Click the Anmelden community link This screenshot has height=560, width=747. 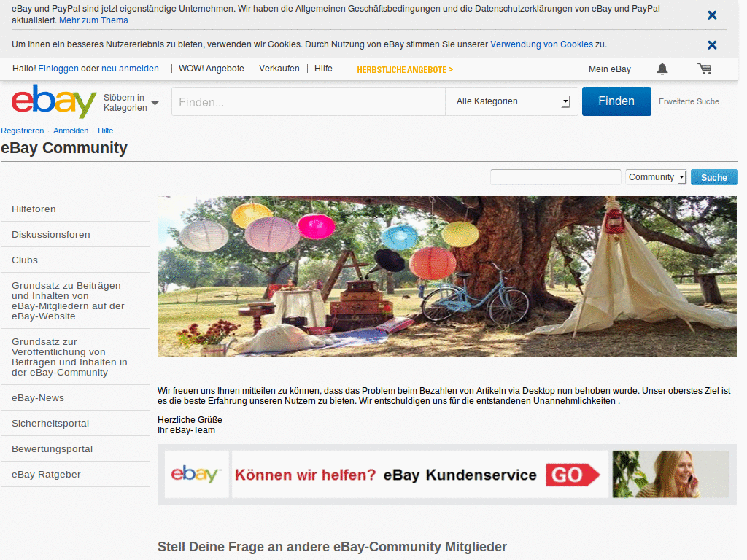(71, 131)
